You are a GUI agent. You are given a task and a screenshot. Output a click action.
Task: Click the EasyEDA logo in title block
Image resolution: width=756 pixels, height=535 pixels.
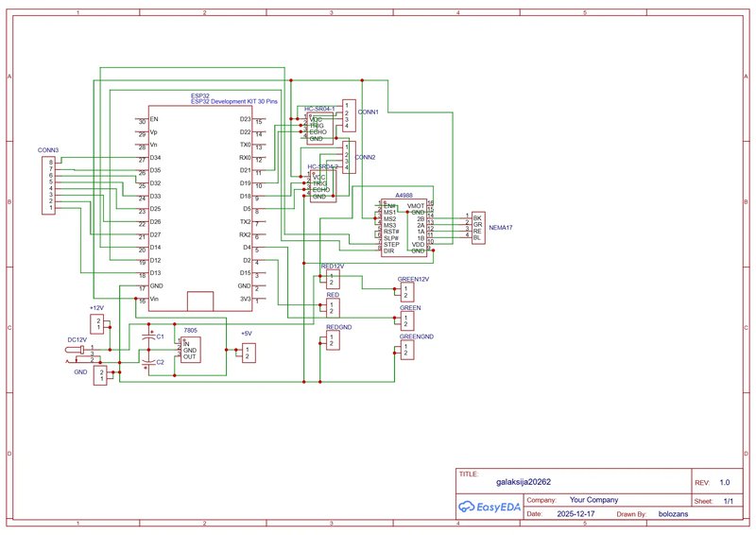[490, 507]
